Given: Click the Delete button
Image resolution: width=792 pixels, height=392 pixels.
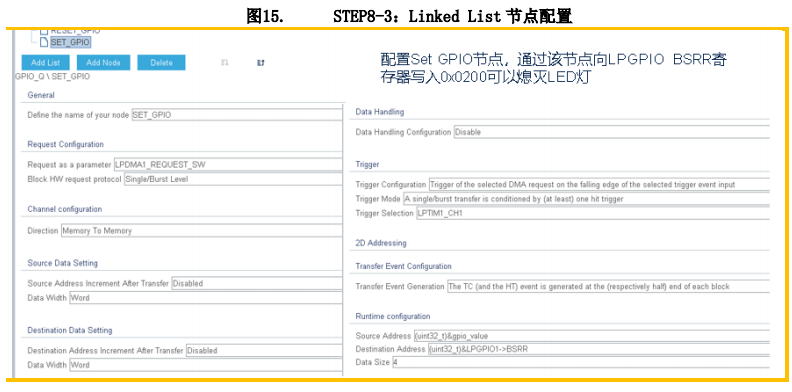Looking at the screenshot, I should click(x=161, y=63).
